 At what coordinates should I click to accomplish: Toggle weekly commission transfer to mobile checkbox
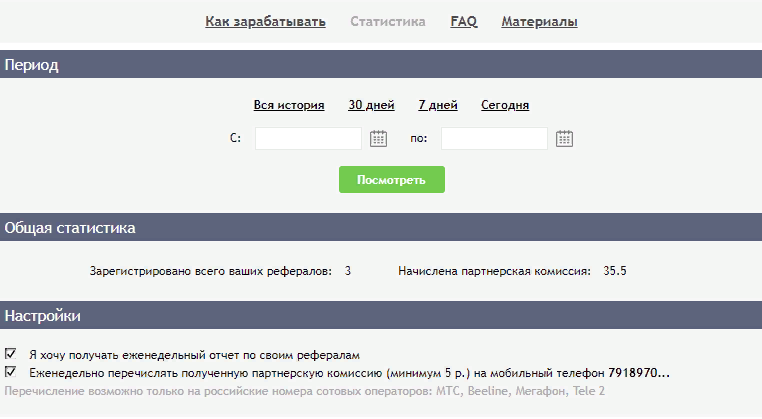coord(11,372)
